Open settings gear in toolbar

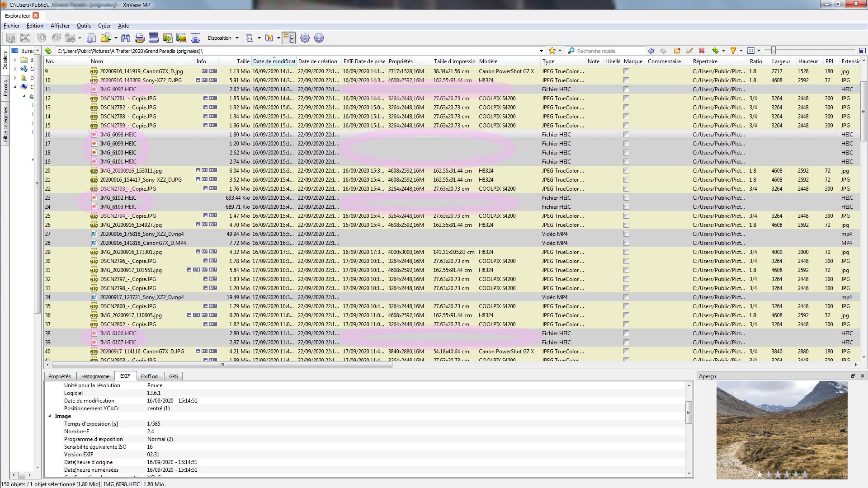[x=305, y=38]
